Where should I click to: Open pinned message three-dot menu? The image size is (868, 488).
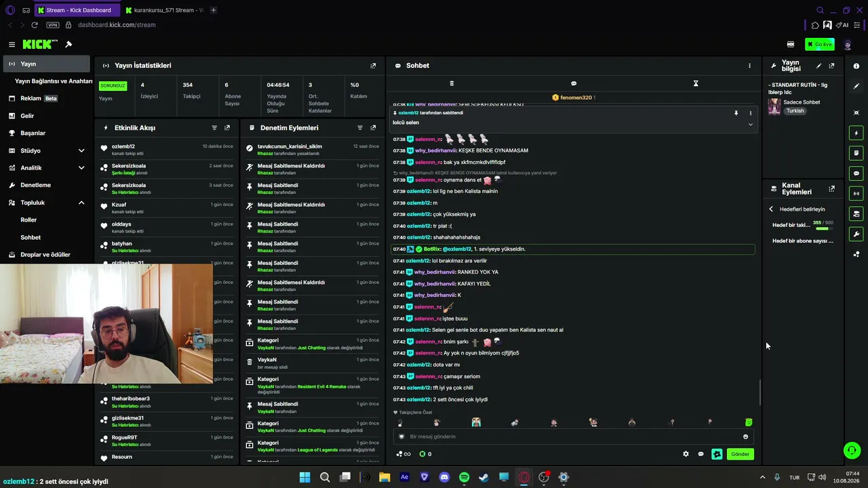coord(750,113)
